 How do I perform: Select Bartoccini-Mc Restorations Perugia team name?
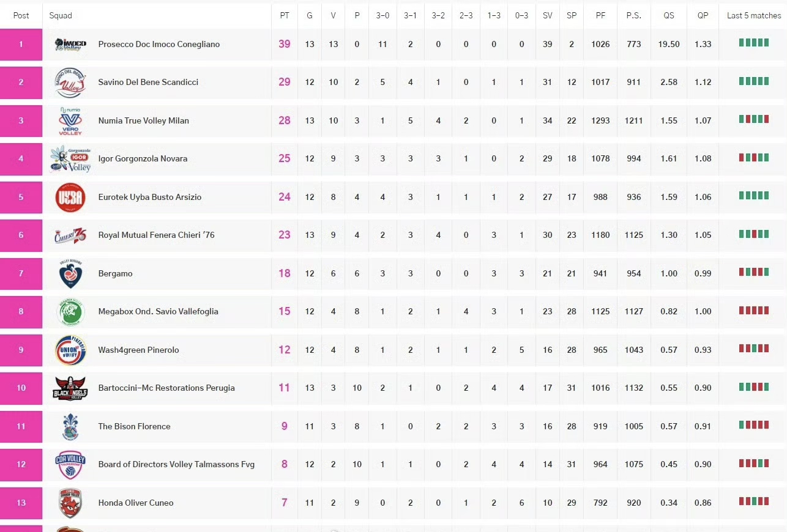166,388
